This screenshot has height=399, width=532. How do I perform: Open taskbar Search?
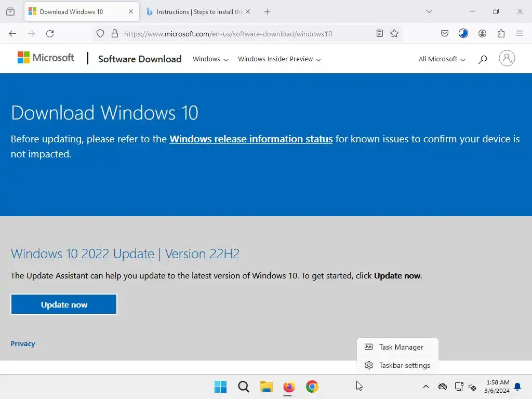[x=244, y=387]
